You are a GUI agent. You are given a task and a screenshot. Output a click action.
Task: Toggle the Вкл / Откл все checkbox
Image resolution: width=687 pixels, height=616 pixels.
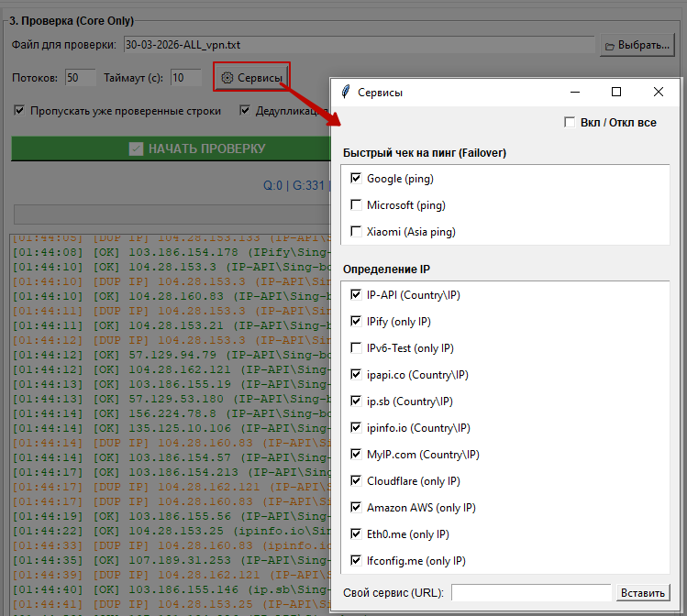(571, 123)
